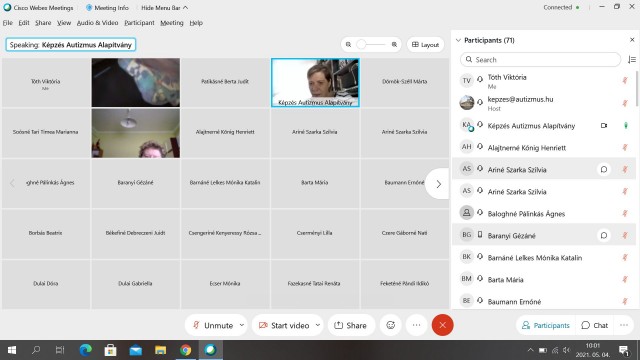Go to previous page of video grid
Image resolution: width=640 pixels, height=360 pixels.
(12, 183)
